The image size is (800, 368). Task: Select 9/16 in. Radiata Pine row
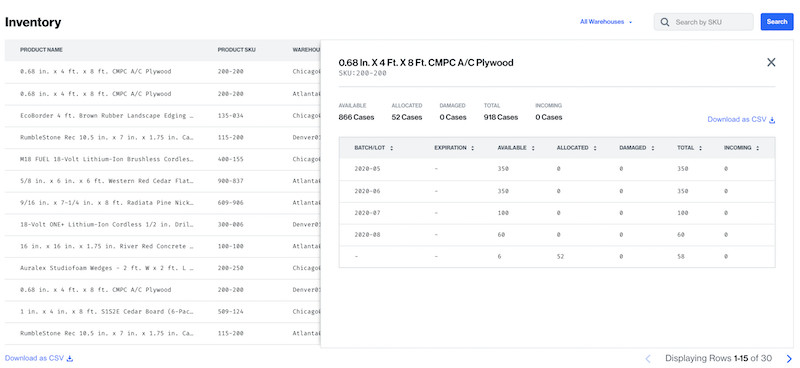click(x=162, y=203)
